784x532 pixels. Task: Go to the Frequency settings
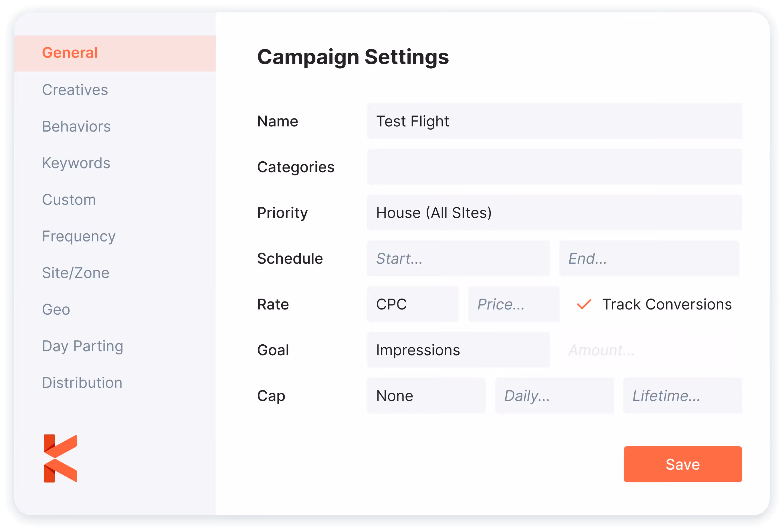pos(79,236)
